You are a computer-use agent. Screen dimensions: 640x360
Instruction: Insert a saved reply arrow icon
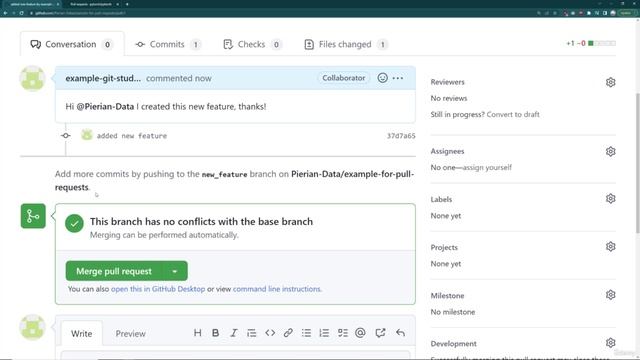coord(400,333)
